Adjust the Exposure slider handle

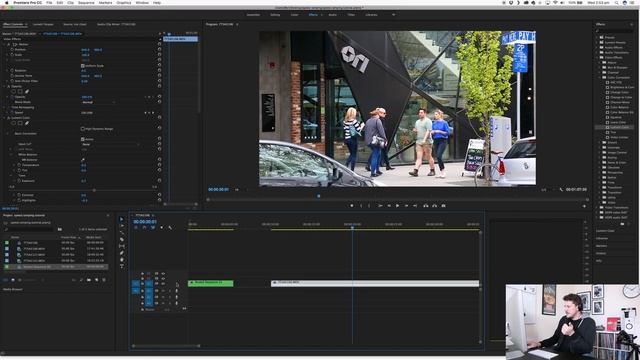pos(94,190)
